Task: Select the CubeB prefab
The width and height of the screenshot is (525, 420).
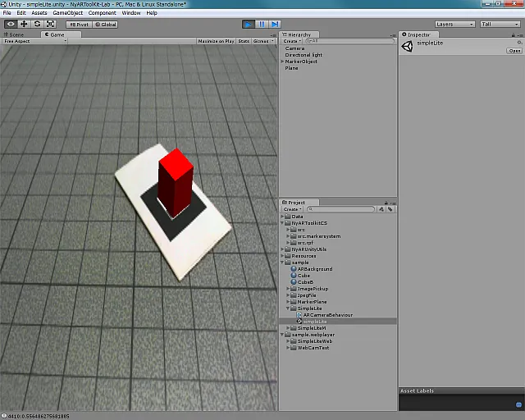Action: point(302,282)
